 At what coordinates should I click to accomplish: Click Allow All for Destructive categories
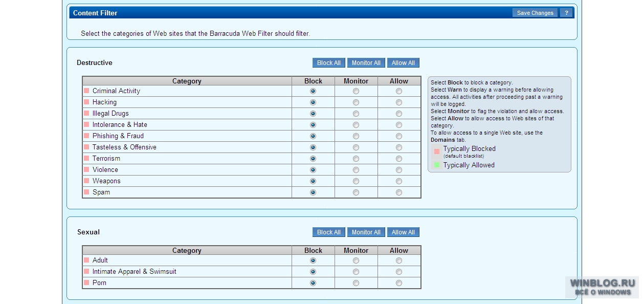403,63
